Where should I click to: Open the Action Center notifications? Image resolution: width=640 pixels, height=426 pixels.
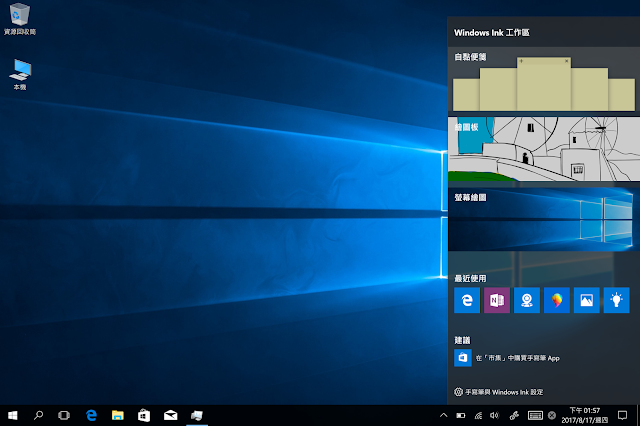[622, 415]
